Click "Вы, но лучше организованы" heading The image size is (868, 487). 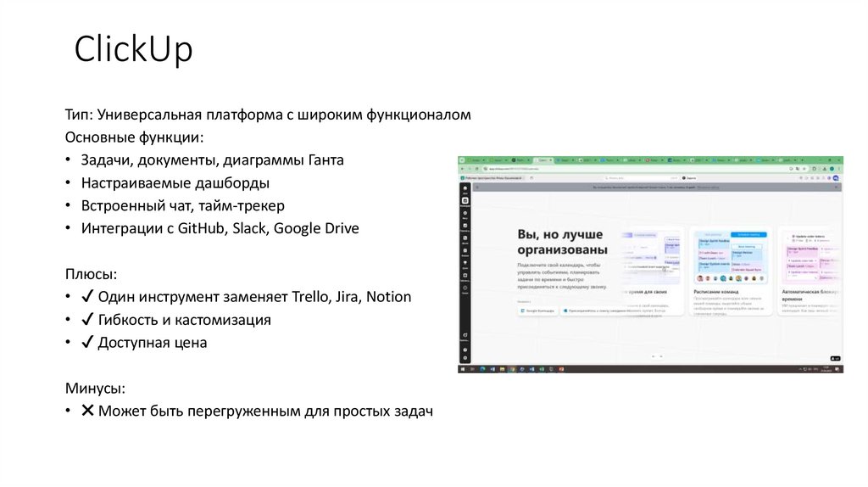click(562, 242)
